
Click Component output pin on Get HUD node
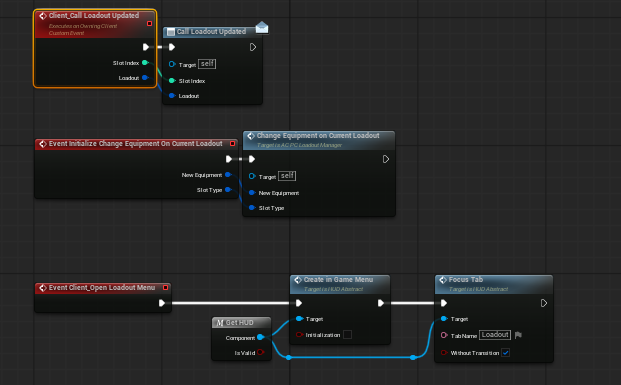point(261,337)
